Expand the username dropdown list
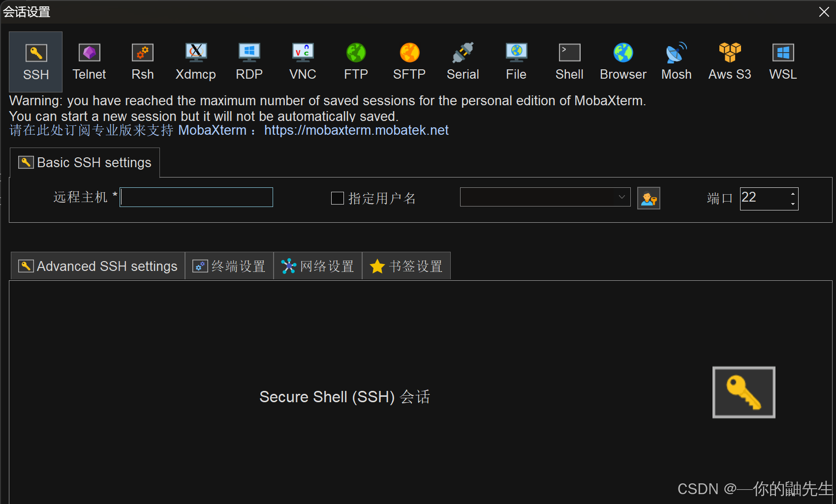Viewport: 836px width, 504px height. point(621,197)
